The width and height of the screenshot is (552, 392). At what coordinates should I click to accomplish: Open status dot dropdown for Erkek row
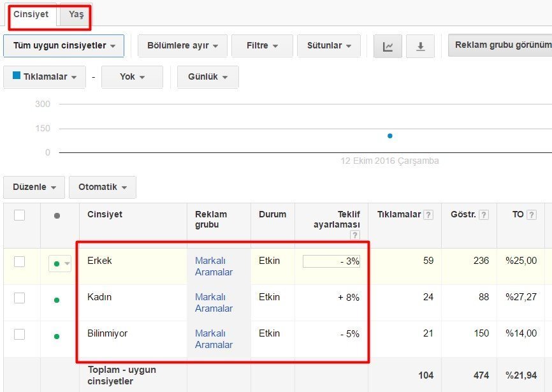click(60, 263)
